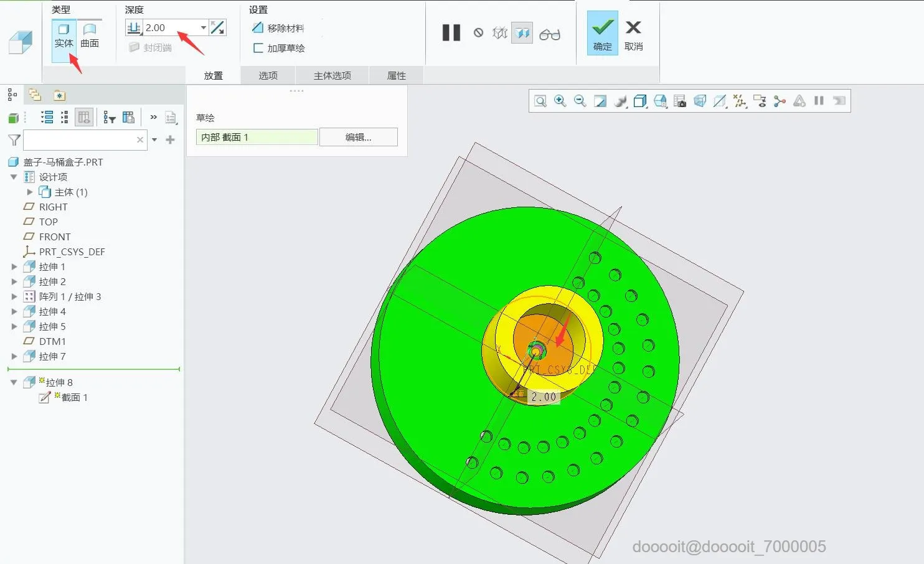Click the 编辑... sketch button

pos(359,137)
